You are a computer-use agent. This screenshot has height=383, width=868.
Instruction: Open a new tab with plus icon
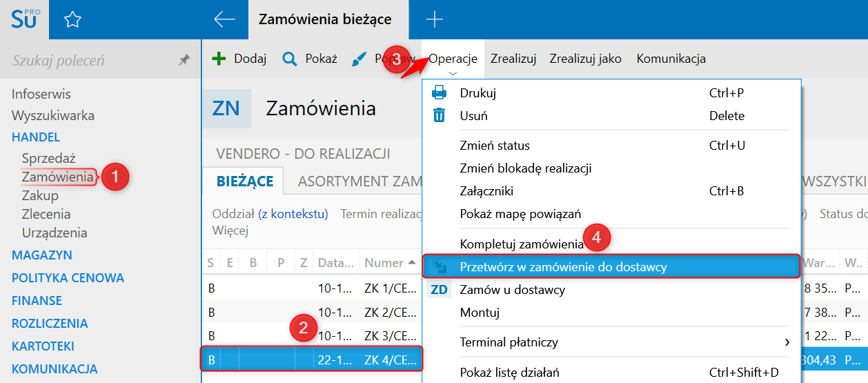[434, 19]
